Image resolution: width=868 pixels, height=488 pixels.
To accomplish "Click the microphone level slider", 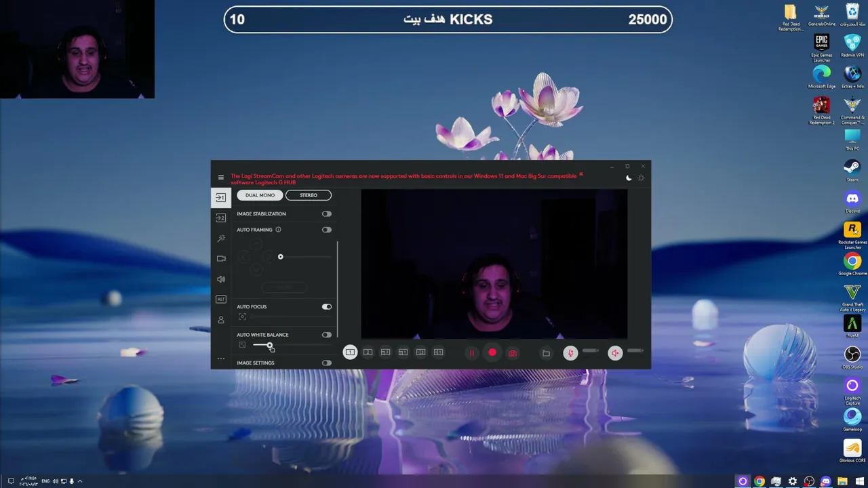I will (591, 351).
